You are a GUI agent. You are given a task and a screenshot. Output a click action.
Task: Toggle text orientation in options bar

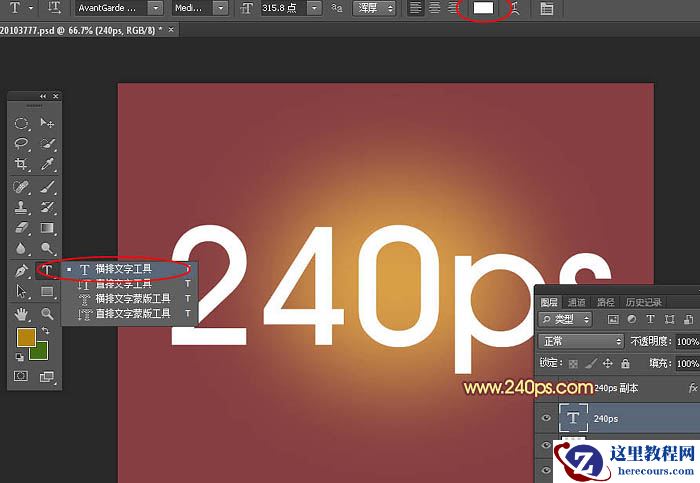click(54, 8)
